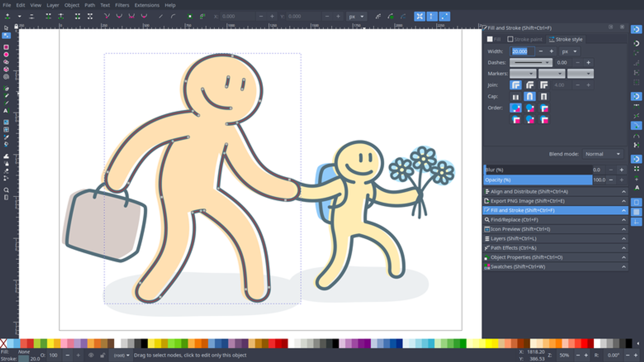
Task: Expand the Layers (Shift+Ctrl+L) panel
Action: 555,239
